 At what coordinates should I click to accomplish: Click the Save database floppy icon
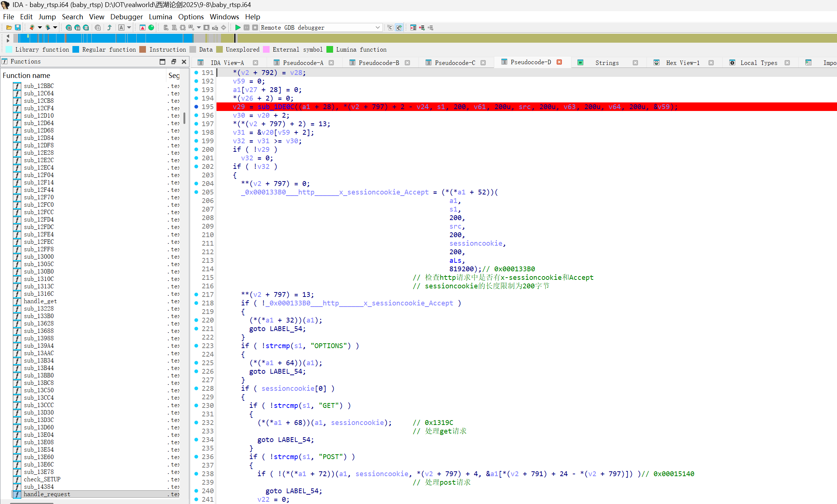pyautogui.click(x=17, y=27)
